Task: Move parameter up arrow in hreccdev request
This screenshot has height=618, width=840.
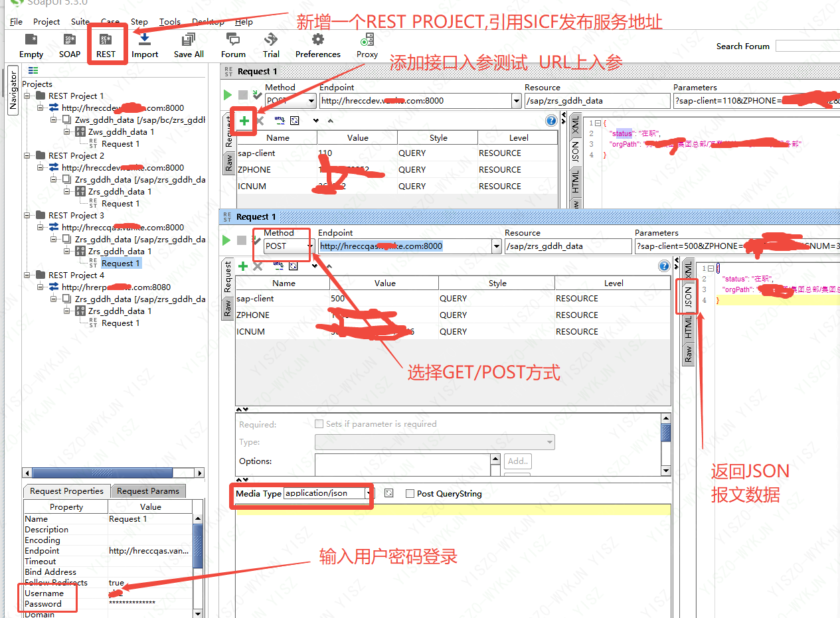Action: (x=331, y=121)
